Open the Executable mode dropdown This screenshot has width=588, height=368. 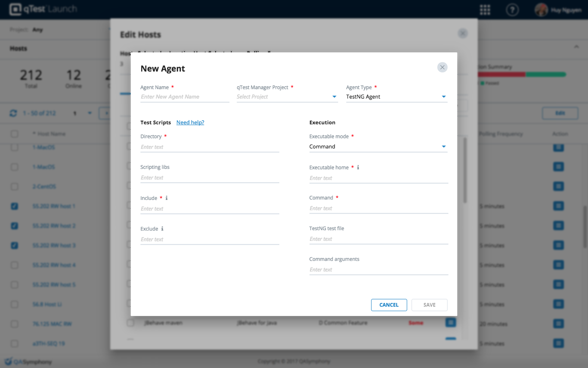[x=378, y=147]
